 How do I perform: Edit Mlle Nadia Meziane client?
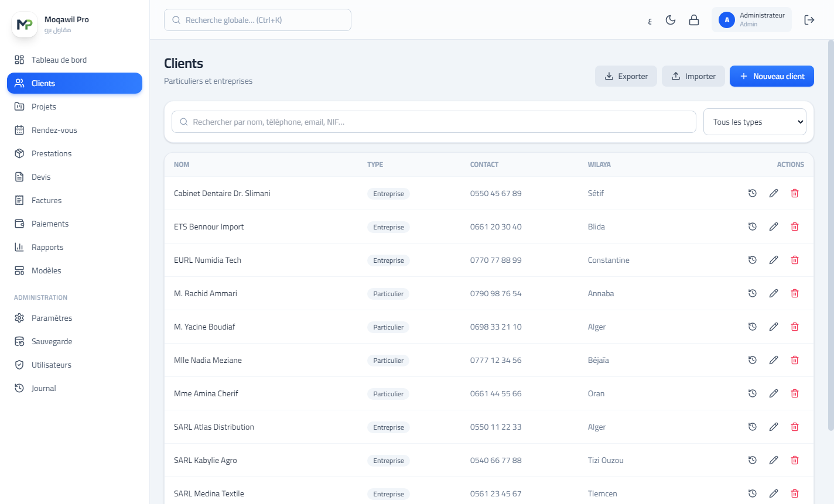(774, 360)
